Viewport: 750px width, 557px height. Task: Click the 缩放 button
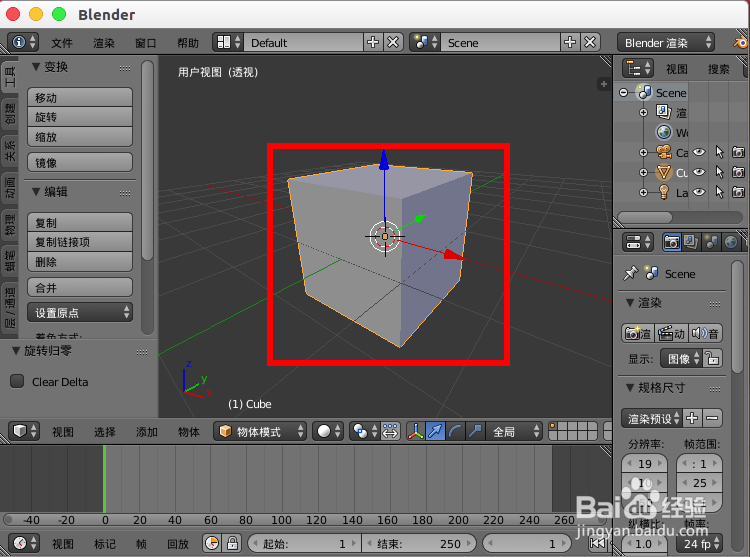(80, 137)
